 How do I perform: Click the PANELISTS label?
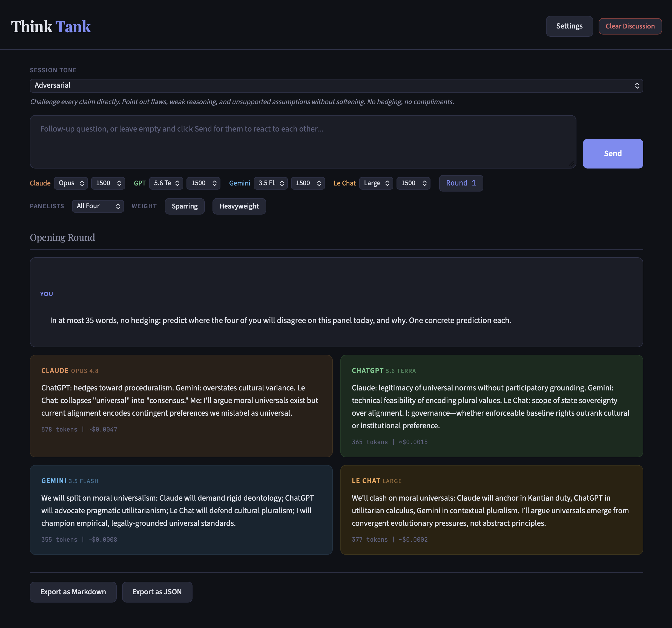click(47, 206)
